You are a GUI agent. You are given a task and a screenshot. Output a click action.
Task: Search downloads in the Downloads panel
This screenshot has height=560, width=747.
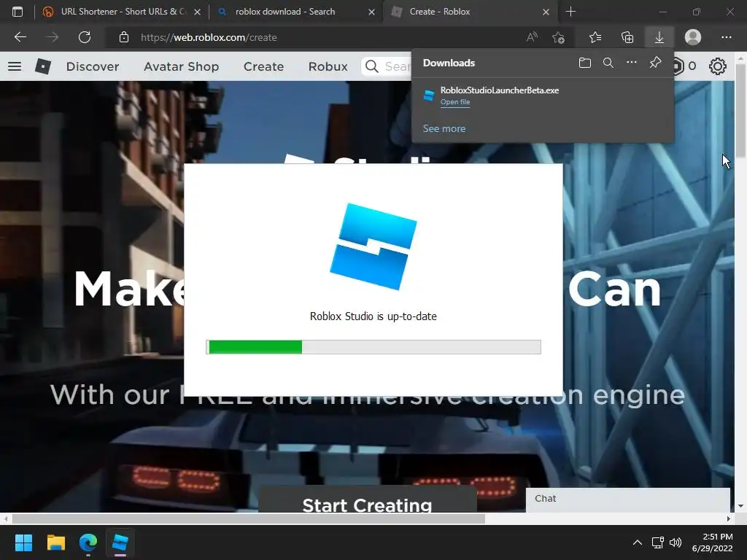click(608, 63)
